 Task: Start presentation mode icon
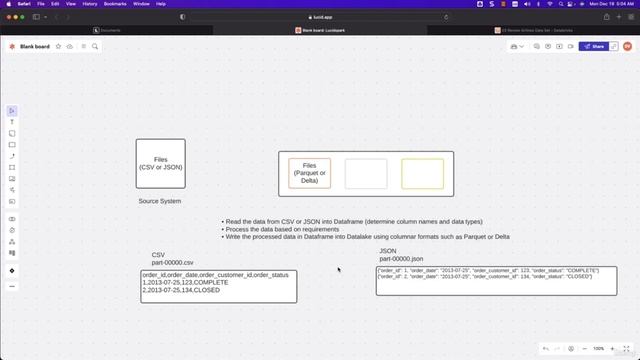point(559,47)
